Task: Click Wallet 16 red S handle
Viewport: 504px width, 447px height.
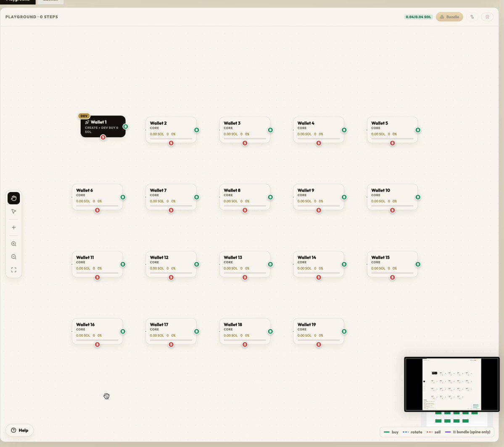Action: [x=98, y=345]
